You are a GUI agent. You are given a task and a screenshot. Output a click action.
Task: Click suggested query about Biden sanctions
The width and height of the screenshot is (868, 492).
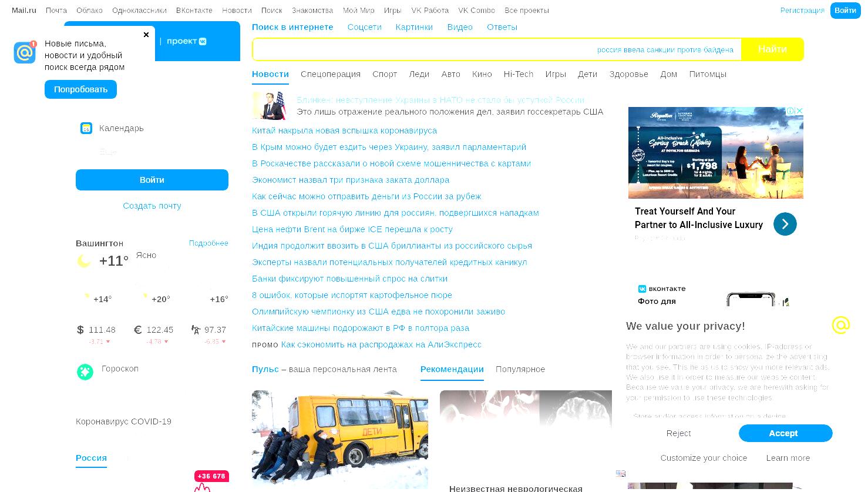point(665,50)
